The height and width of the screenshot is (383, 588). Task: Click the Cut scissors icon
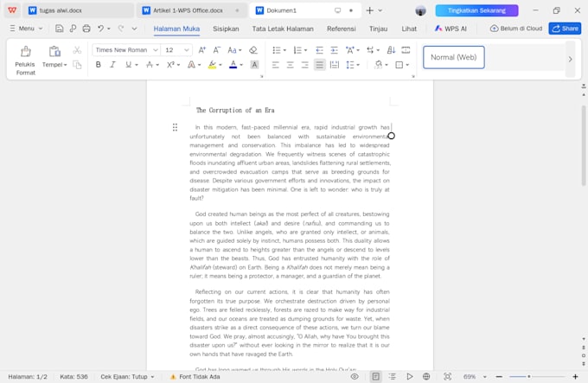77,50
